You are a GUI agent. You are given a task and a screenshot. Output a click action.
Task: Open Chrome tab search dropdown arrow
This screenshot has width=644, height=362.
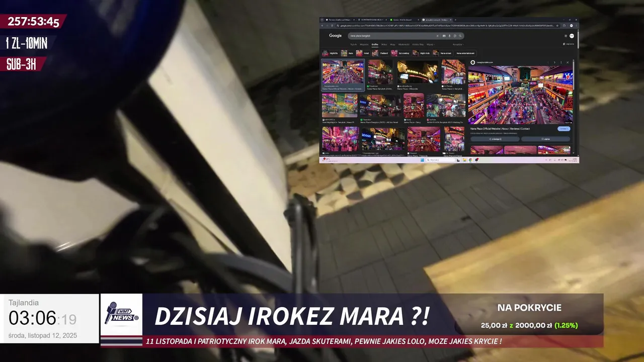[x=322, y=20]
